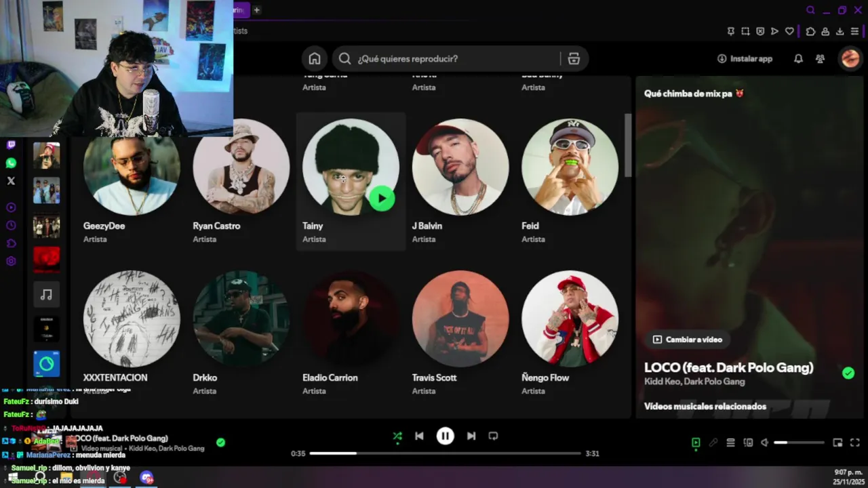This screenshot has height=488, width=868.
Task: Go to Spotify home via house icon
Action: (315, 59)
